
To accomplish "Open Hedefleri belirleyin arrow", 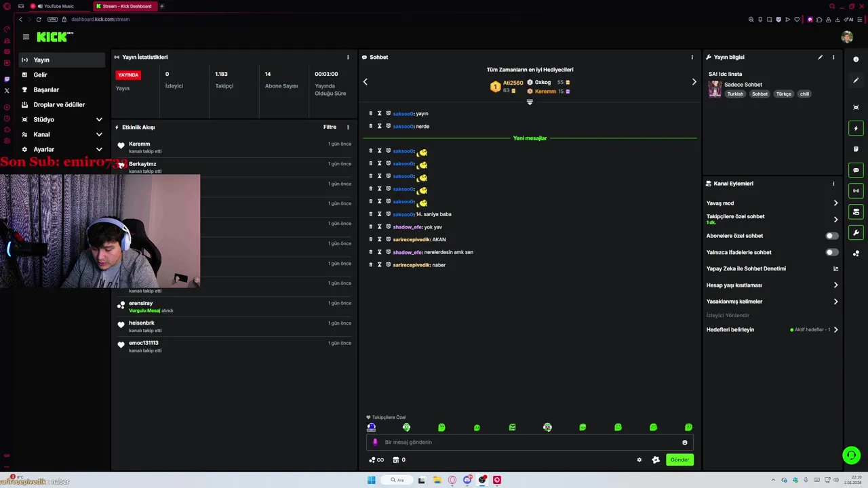I will (x=835, y=330).
